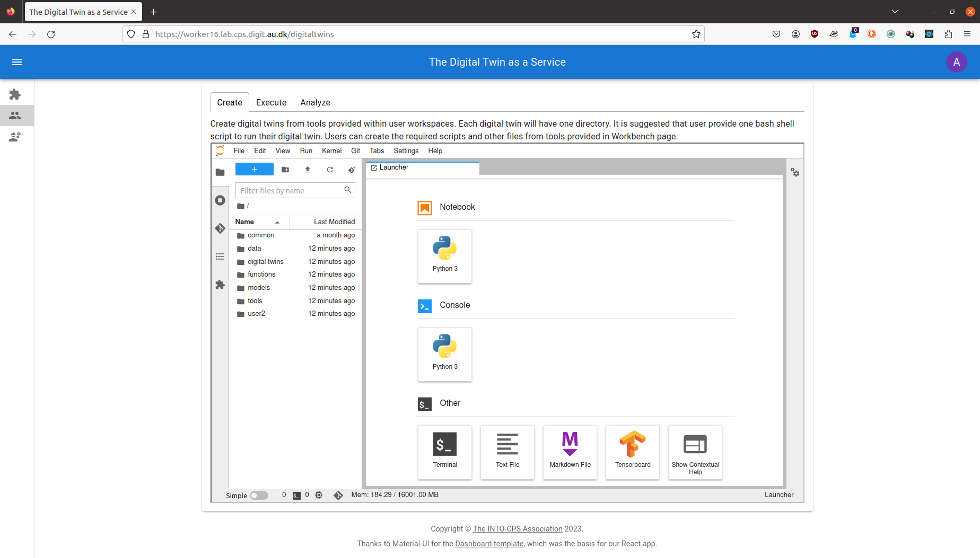The width and height of the screenshot is (980, 558).
Task: Open the Dashboard template link
Action: pos(489,544)
